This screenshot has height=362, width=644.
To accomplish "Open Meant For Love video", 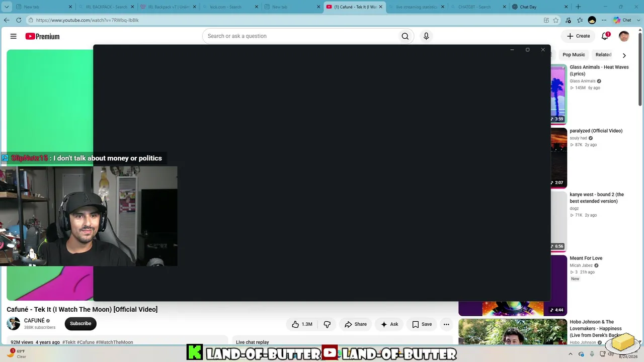I will click(x=586, y=258).
